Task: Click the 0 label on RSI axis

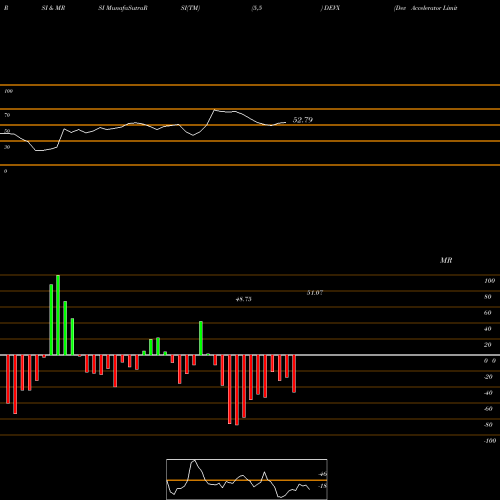Action: 5,171
